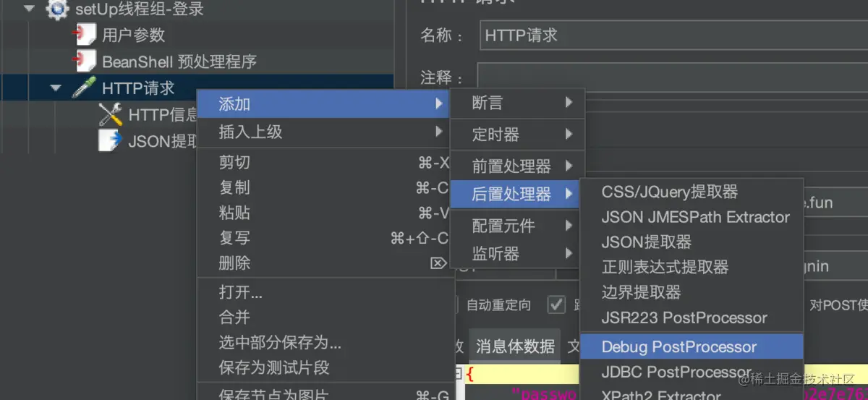Choose 粘贴 from the context menu
Viewport: 868px width, 400px height.
324,213
